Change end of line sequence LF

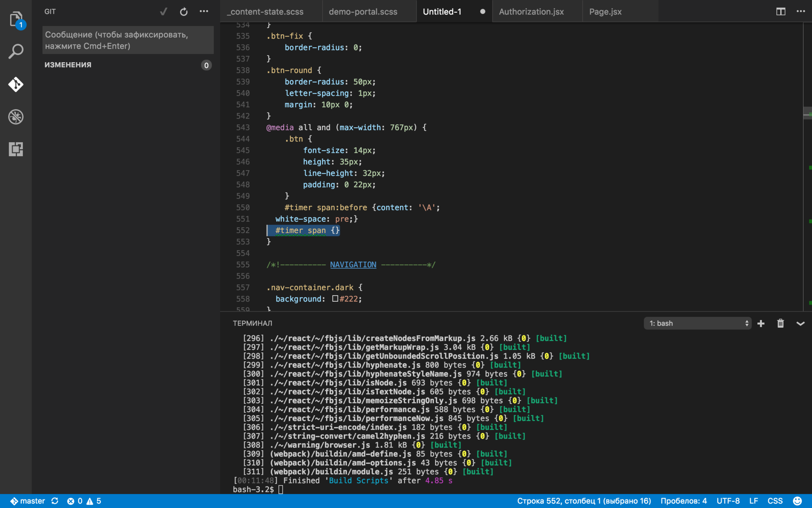[x=754, y=501]
